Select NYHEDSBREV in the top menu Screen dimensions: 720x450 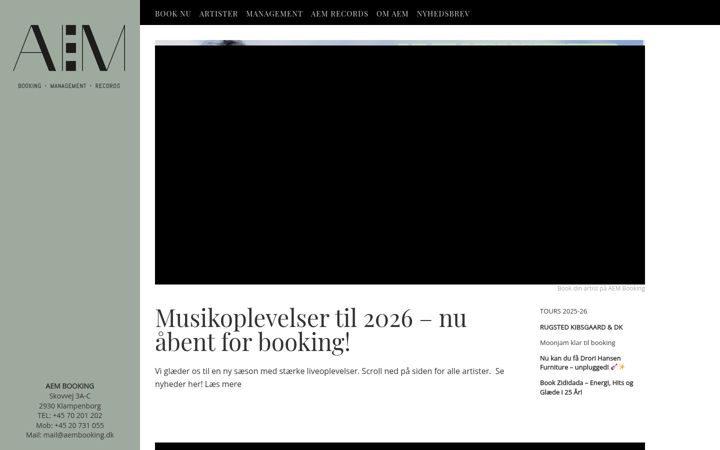click(x=443, y=14)
